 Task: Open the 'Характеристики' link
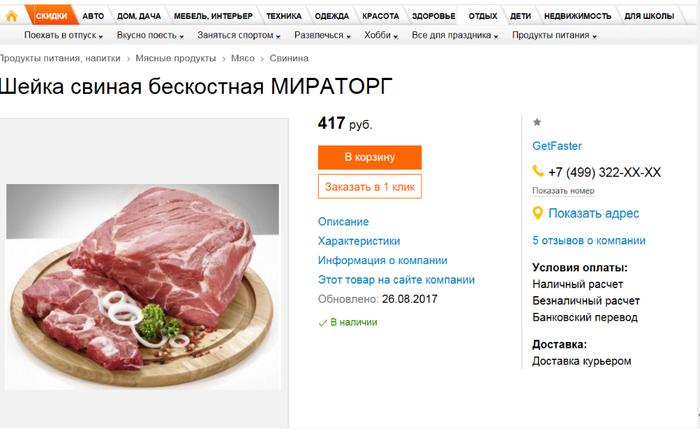[358, 241]
